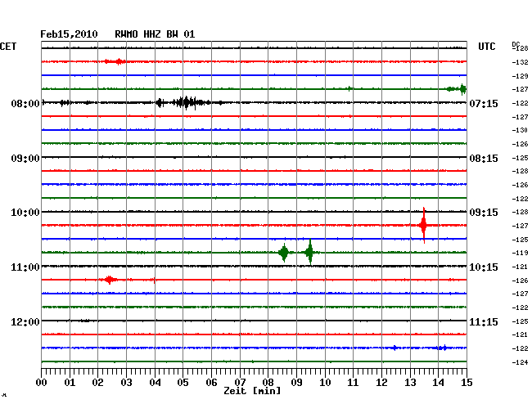Click the 09:15 UTC time label
Image resolution: width=532 pixels, height=404 pixels.
coord(484,213)
